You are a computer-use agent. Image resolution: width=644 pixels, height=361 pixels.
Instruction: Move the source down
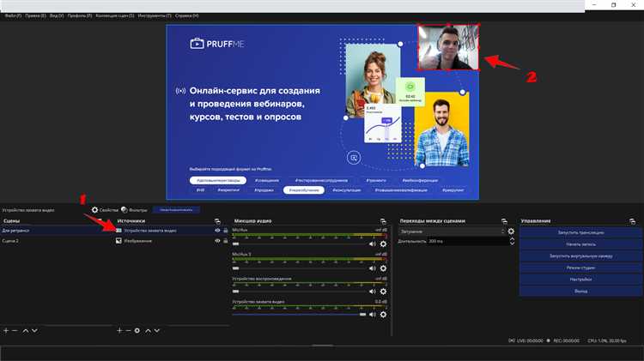[x=157, y=331]
